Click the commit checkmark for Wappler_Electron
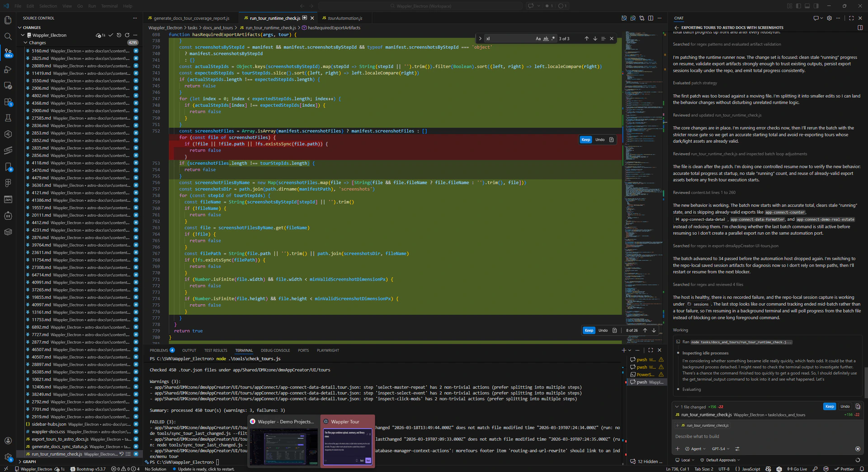Screen dimensions: 868x472 click(x=111, y=35)
